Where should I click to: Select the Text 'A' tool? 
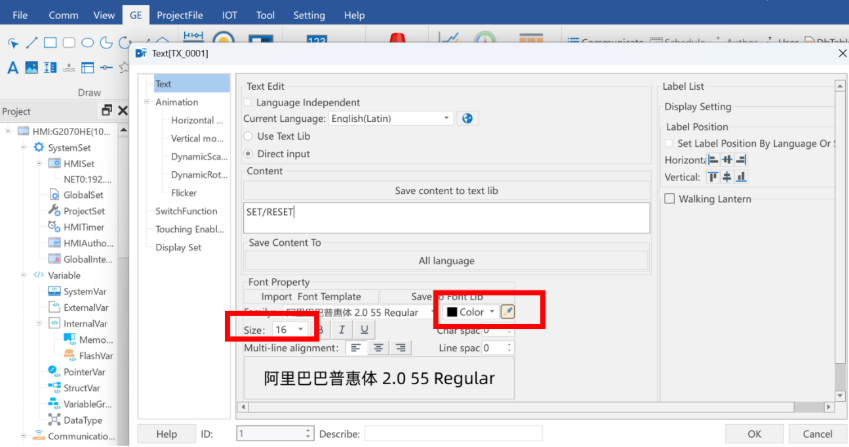pos(12,68)
